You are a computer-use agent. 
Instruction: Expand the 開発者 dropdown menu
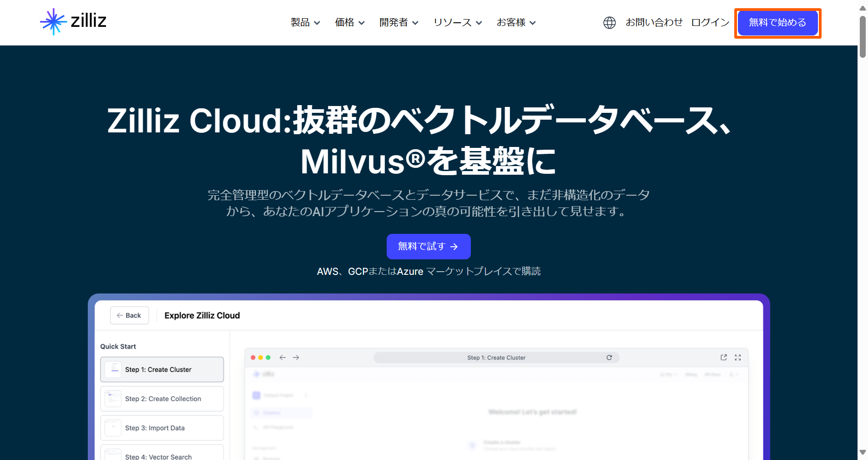pos(399,23)
